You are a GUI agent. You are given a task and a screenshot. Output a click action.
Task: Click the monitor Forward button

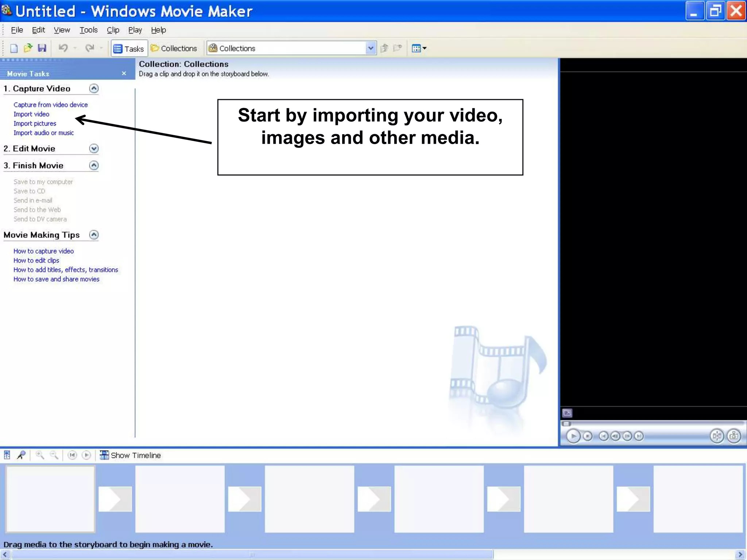click(x=639, y=436)
